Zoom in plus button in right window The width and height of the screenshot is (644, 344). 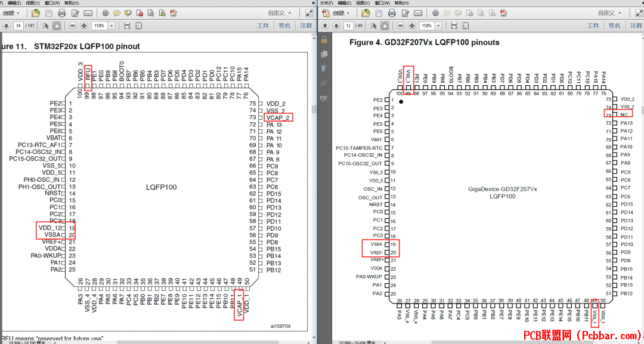pos(412,26)
